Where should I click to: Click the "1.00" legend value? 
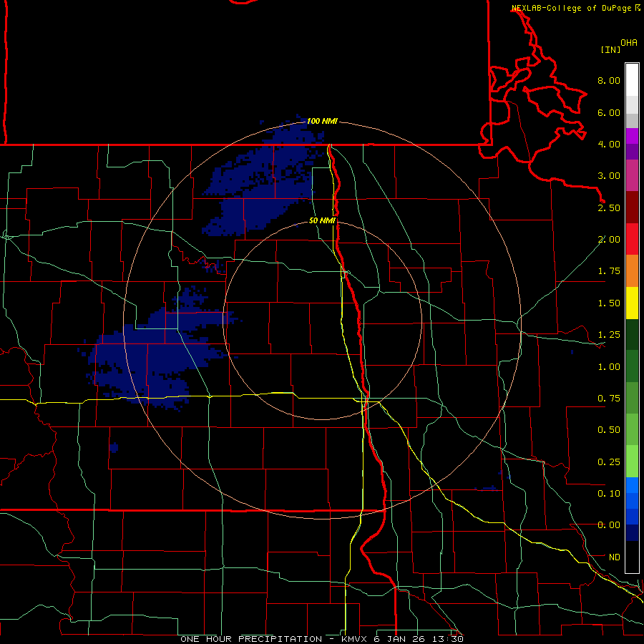[x=609, y=367]
